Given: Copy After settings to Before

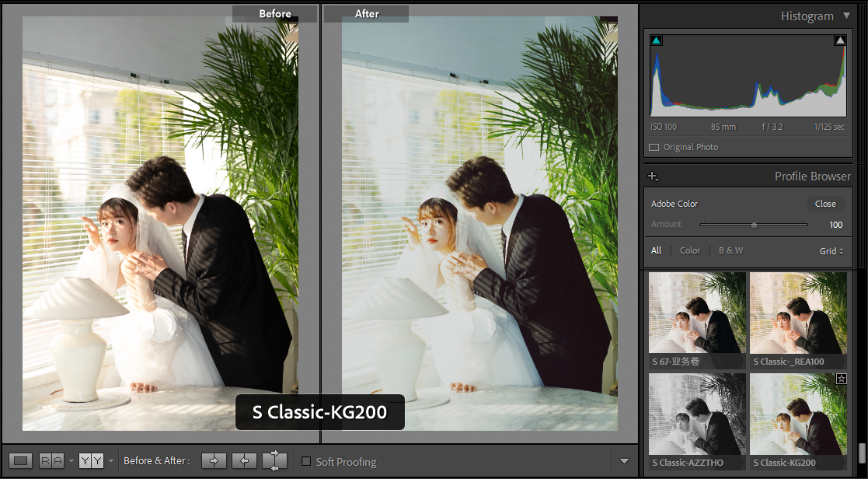Looking at the screenshot, I should click(x=244, y=461).
